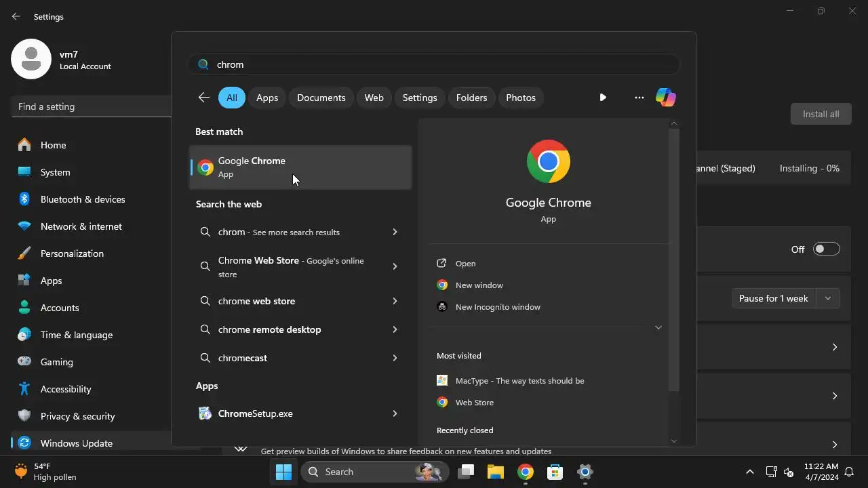Click the search box containing 'chrom'
868x488 pixels.
point(433,64)
